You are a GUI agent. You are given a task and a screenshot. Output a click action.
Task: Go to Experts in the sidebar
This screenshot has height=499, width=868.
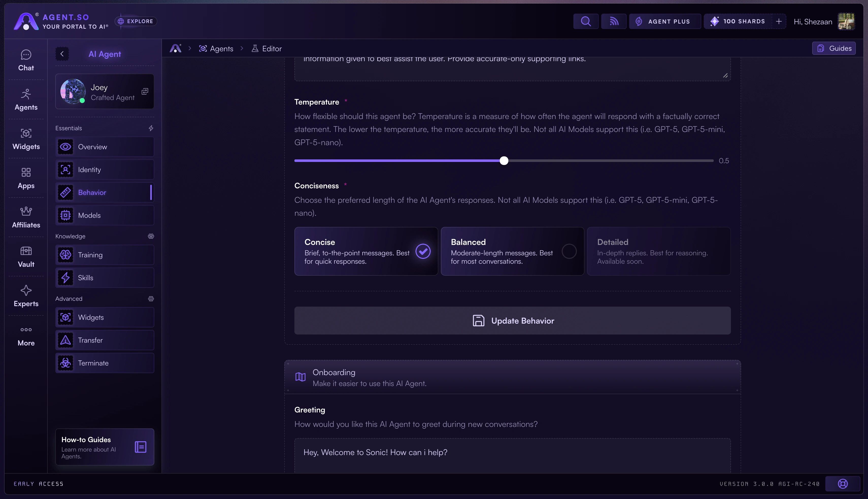click(x=26, y=296)
